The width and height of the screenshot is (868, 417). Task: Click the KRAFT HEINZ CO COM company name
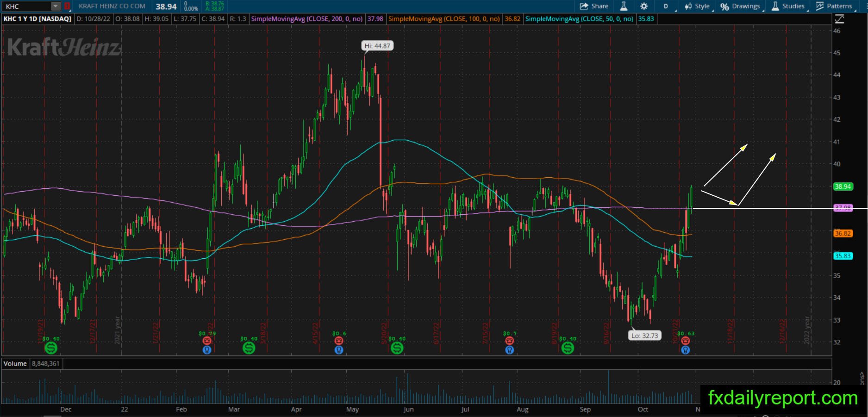(112, 6)
